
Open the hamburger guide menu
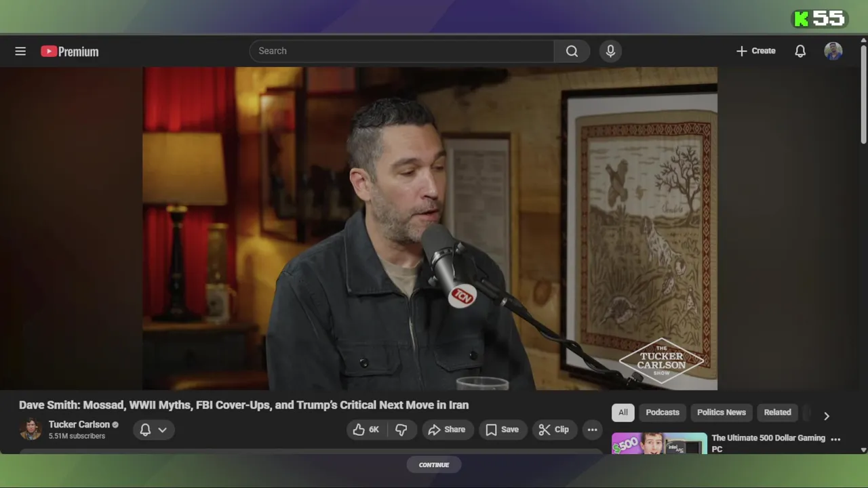pos(20,52)
